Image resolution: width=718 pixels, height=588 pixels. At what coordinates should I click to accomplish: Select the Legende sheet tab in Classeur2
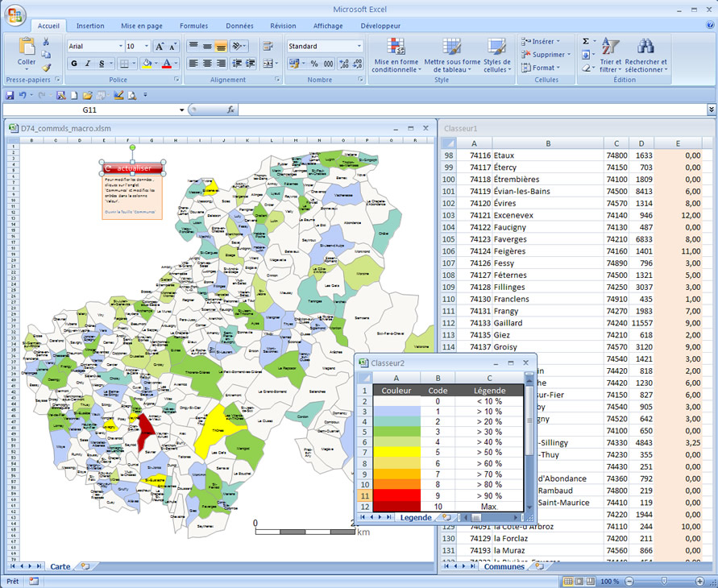tap(416, 518)
